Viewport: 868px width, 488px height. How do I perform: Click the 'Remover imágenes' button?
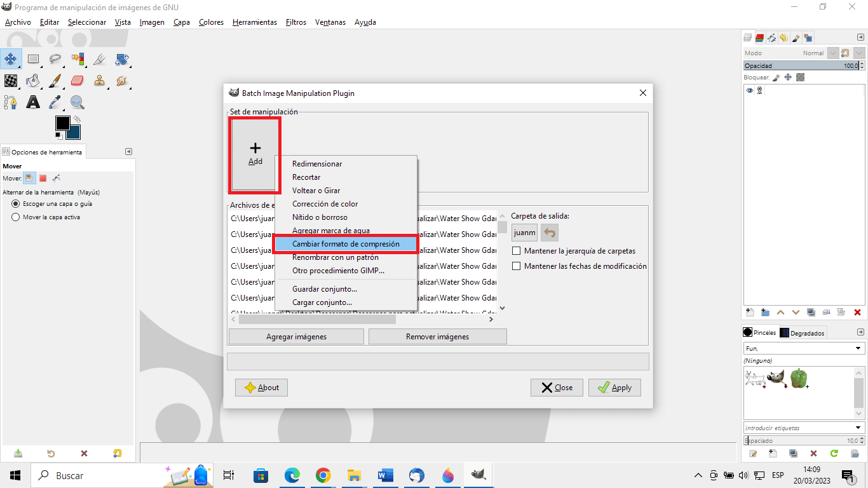coord(437,337)
